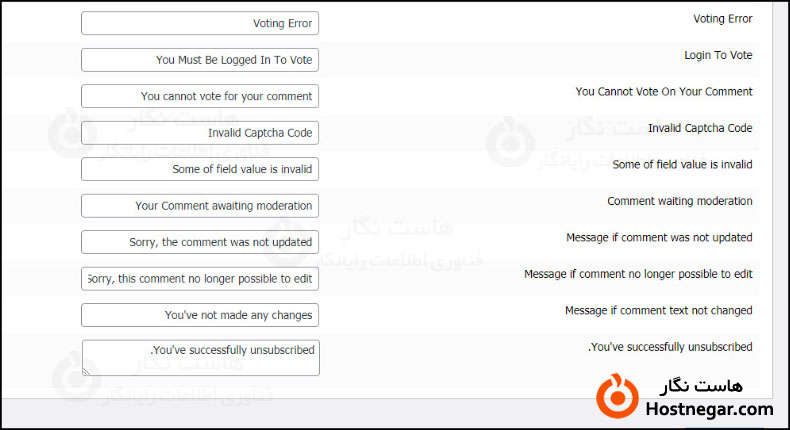790x430 pixels.
Task: Focus the Voting Error text field
Action: (200, 24)
